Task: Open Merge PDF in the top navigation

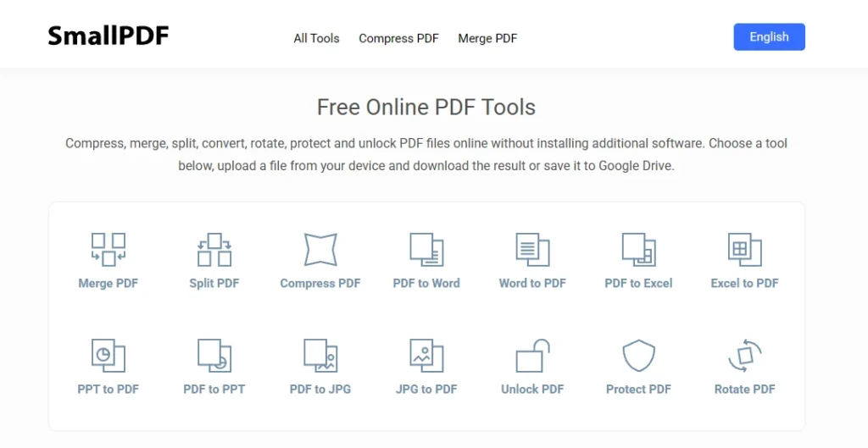Action: click(487, 38)
